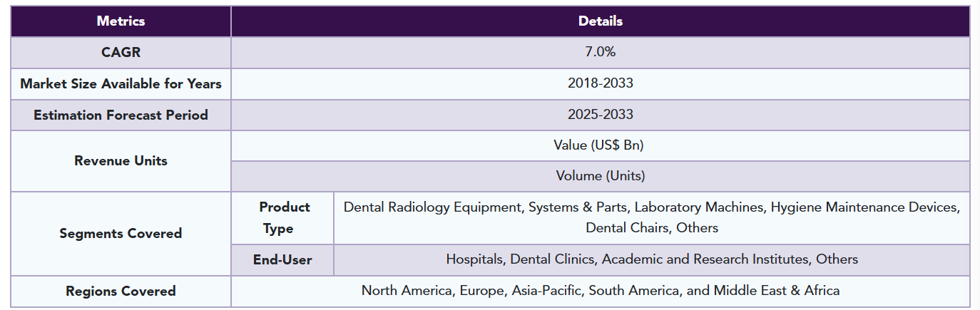Select Estimation Forecast Period label
980x310 pixels.
(x=121, y=115)
